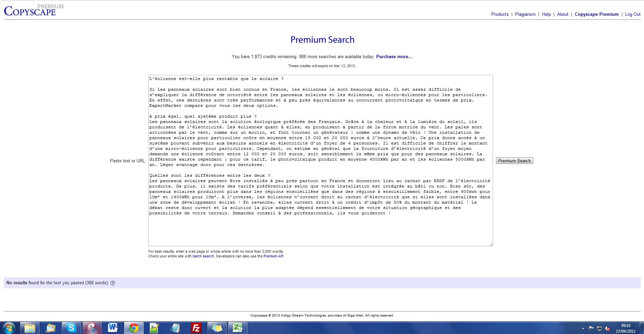This screenshot has width=644, height=334.
Task: Open Microsoft Excel from taskbar
Action: point(237,328)
